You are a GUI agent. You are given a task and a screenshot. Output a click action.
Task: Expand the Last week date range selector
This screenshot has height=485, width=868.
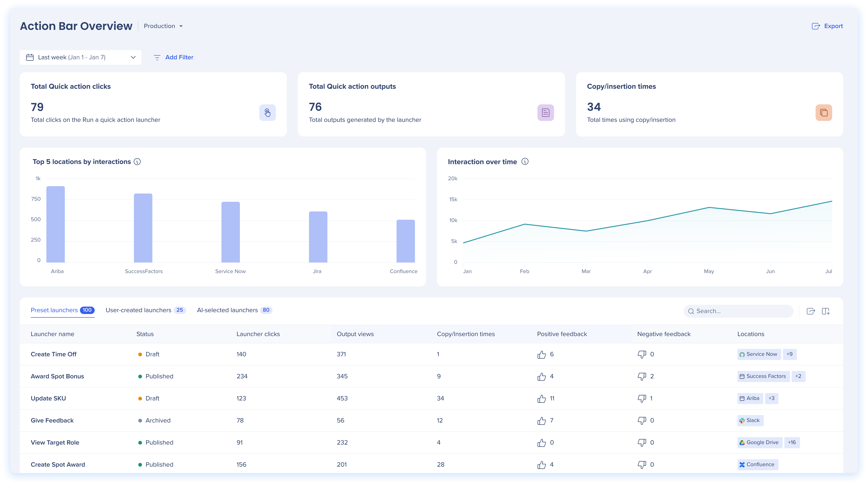tap(81, 57)
